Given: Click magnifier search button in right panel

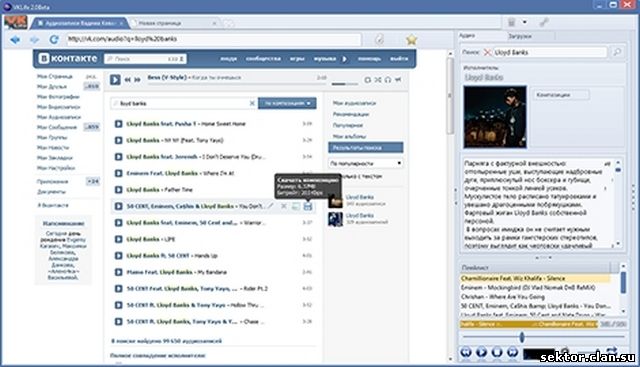Looking at the screenshot, I should (x=617, y=52).
